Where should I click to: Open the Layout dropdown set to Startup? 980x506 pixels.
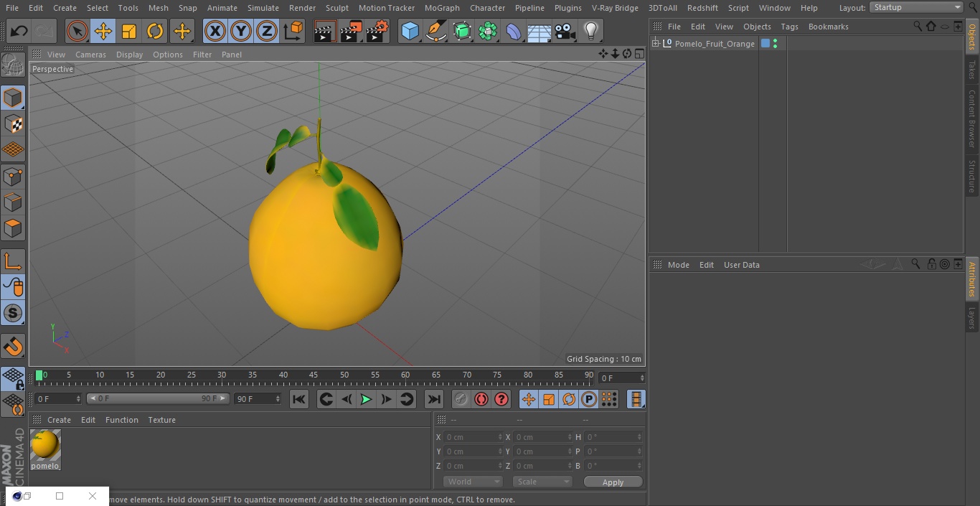(x=917, y=7)
